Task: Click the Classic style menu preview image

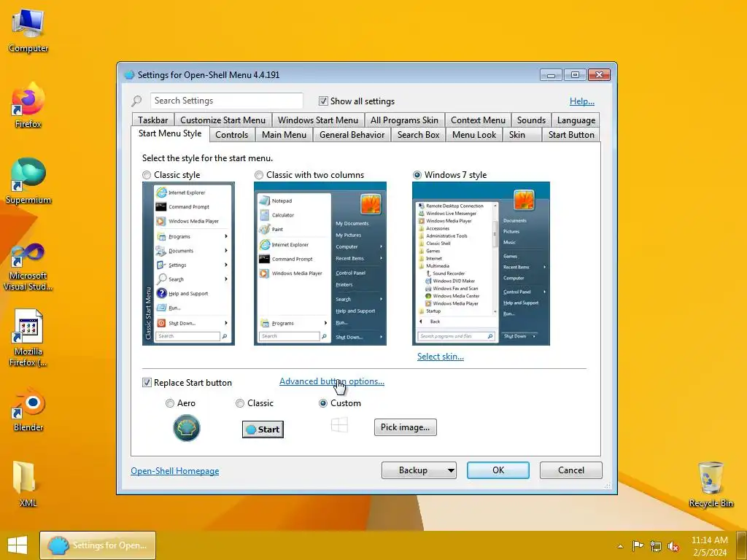Action: [x=188, y=263]
